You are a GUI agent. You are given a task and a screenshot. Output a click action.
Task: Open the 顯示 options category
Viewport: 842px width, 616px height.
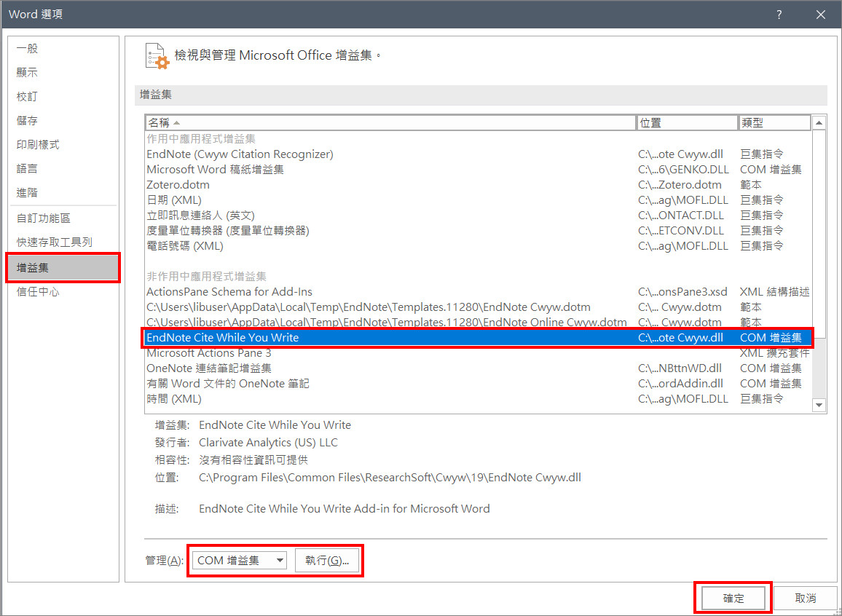click(63, 73)
